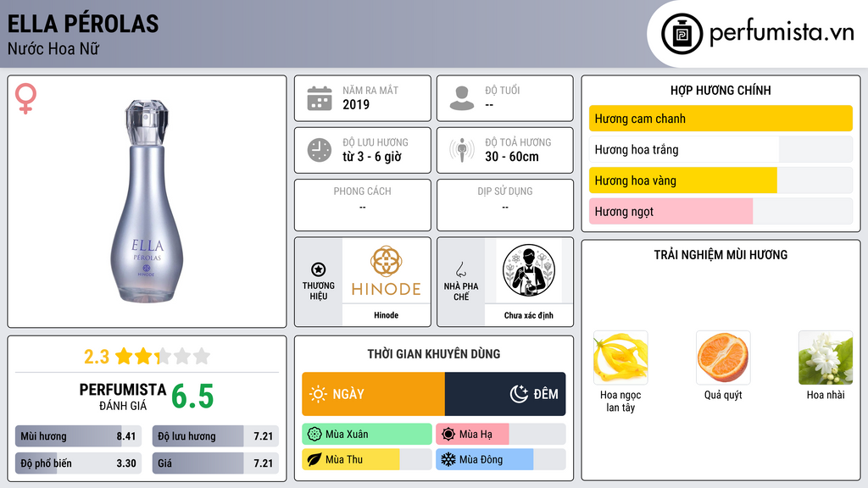
Task: Click the snowflake icon for Mùa Đông
Action: click(448, 459)
